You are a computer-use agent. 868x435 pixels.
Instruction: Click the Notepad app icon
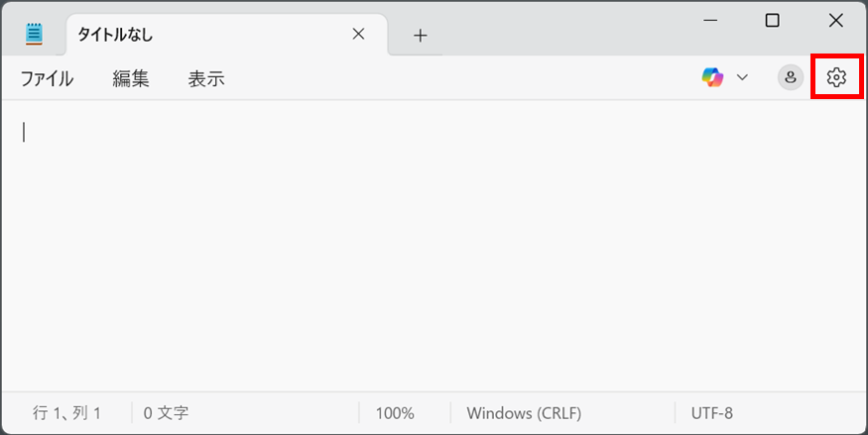click(34, 35)
